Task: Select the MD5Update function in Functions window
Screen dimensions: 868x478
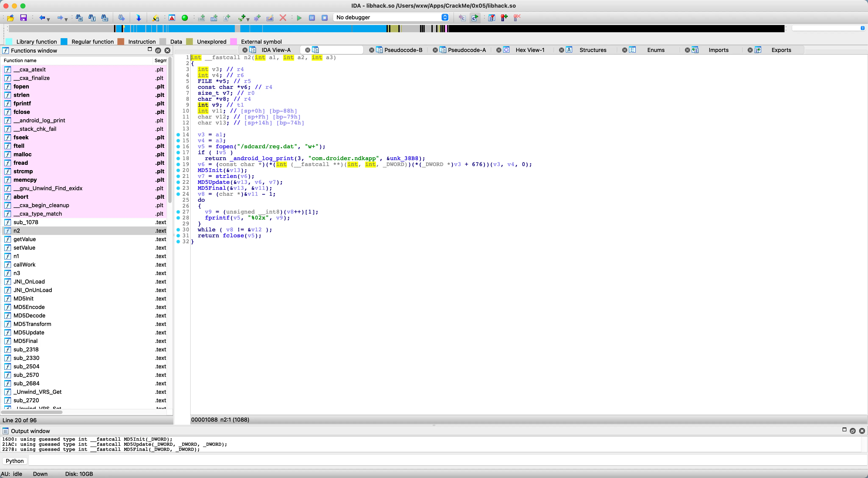Action: tap(29, 332)
